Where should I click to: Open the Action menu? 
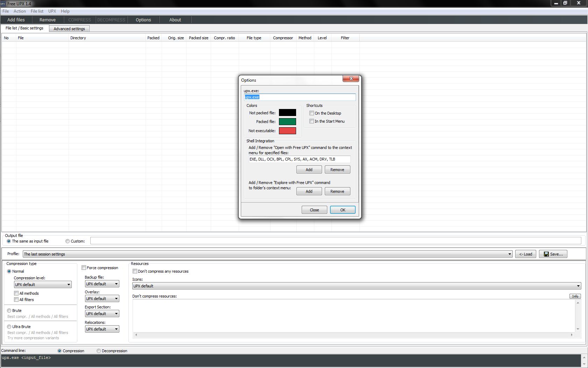click(20, 11)
